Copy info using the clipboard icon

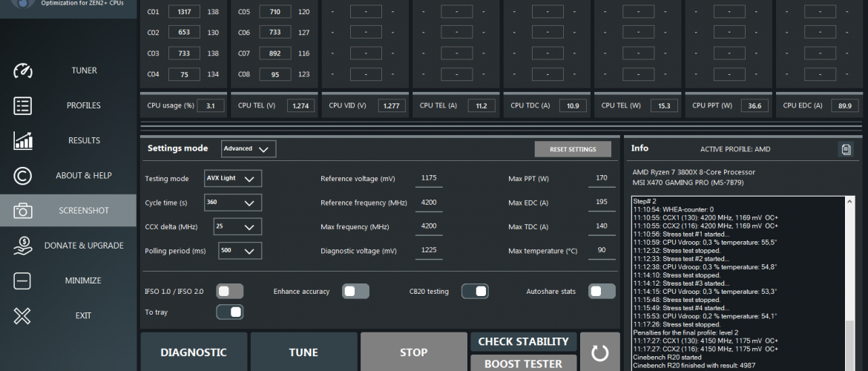846,149
